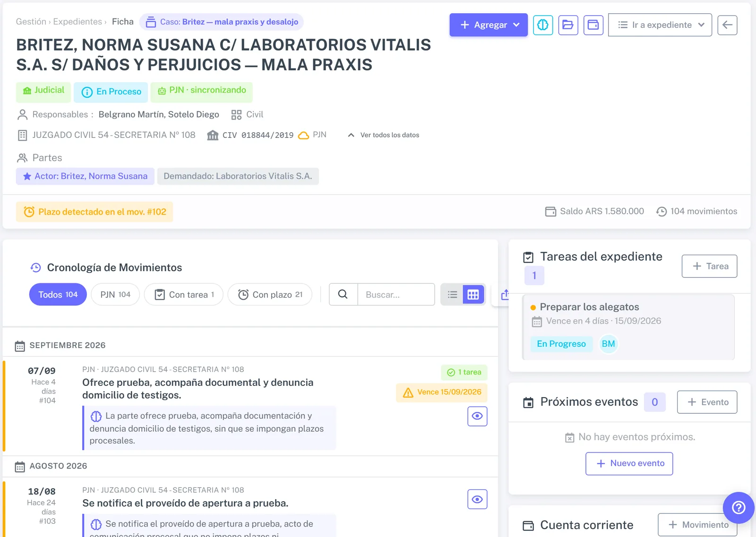This screenshot has width=756, height=537.
Task: Click the back arrow button
Action: pos(727,25)
